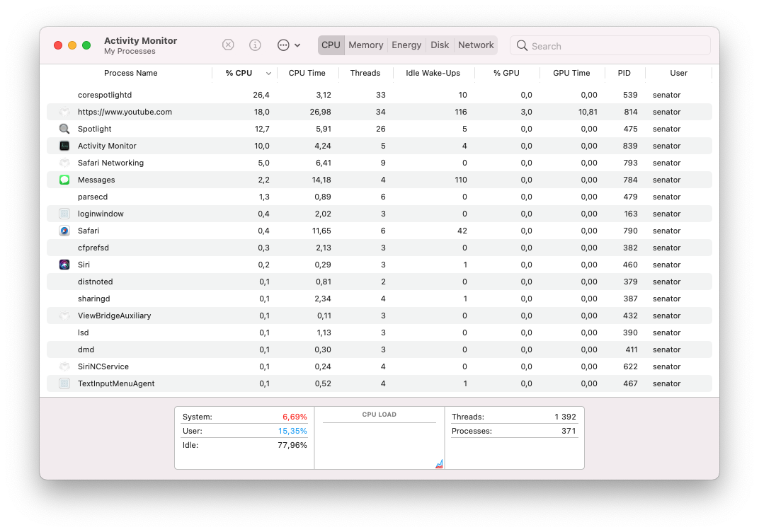Click the 26,4 CPU value for corespotlightd
This screenshot has height=532, width=759.
pos(261,95)
